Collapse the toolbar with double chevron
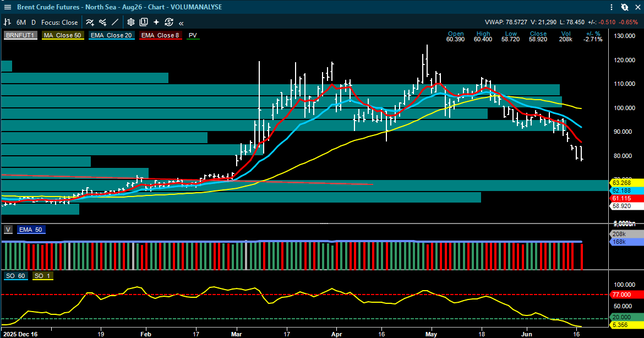Viewport: 644px width, 338px height. coord(181,23)
